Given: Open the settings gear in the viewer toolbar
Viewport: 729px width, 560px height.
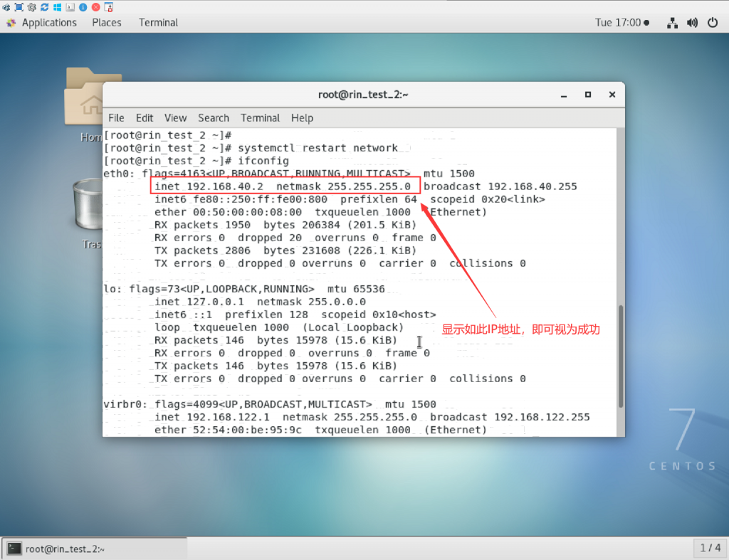Looking at the screenshot, I should coord(32,7).
